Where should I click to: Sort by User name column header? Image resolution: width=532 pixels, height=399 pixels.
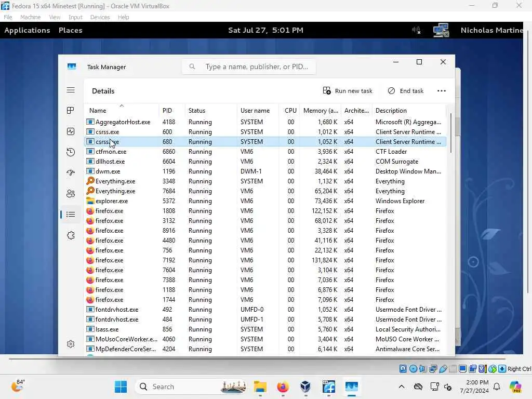(258, 111)
